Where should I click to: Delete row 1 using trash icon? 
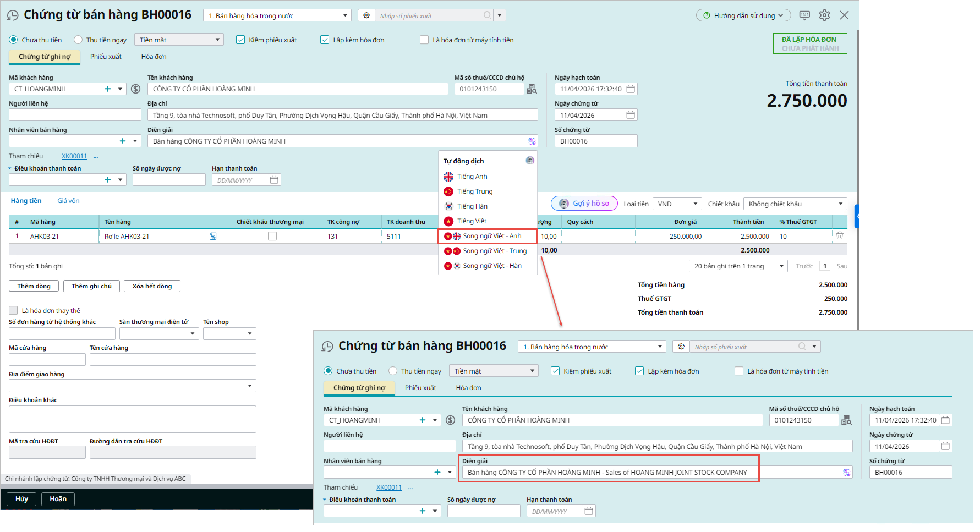click(x=840, y=236)
